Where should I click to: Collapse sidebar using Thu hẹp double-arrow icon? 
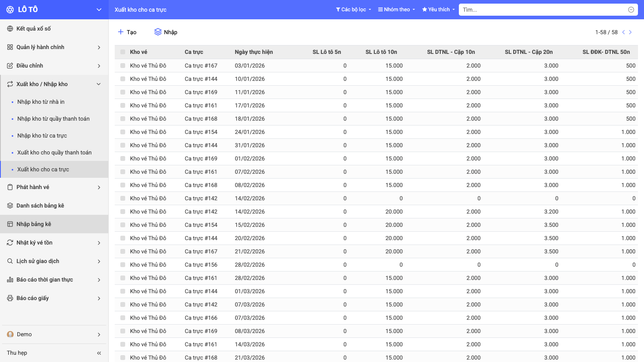(x=99, y=353)
